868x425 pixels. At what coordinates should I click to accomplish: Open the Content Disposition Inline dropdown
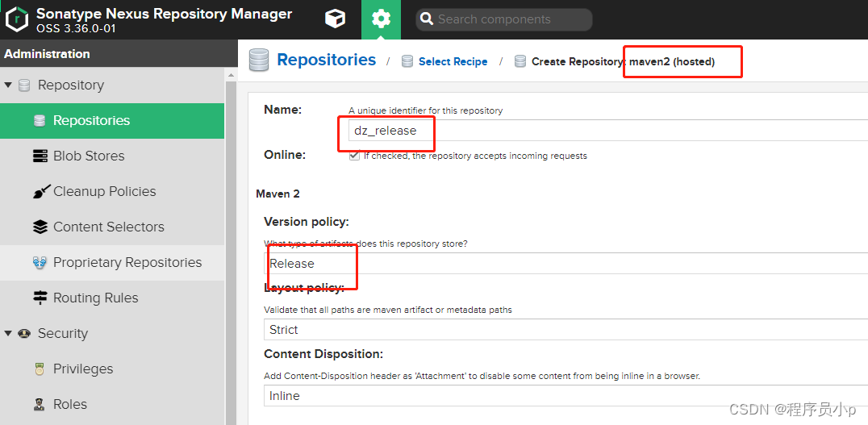(565, 396)
